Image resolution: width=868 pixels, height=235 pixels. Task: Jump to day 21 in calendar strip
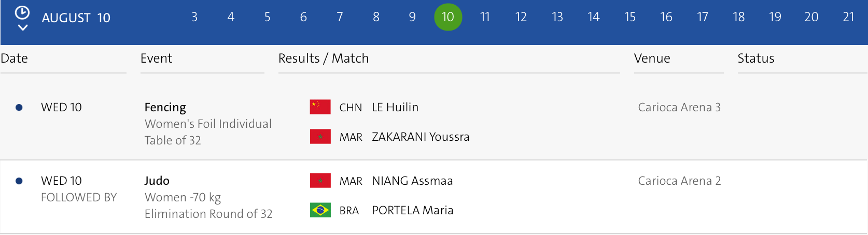[x=848, y=17]
